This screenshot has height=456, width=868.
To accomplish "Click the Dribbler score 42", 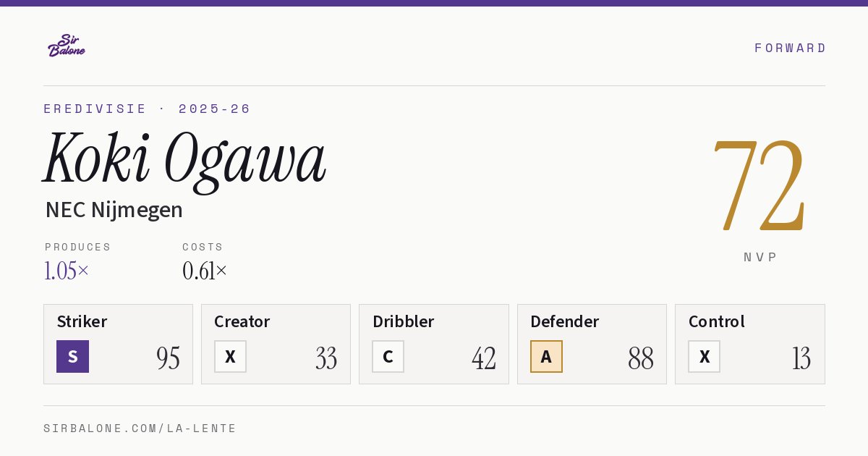I will (x=483, y=358).
